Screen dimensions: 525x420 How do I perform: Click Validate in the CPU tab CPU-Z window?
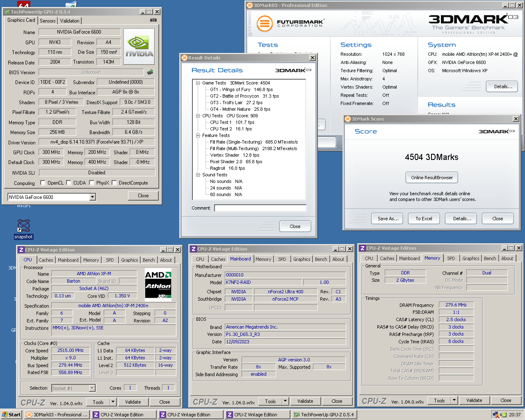133,402
